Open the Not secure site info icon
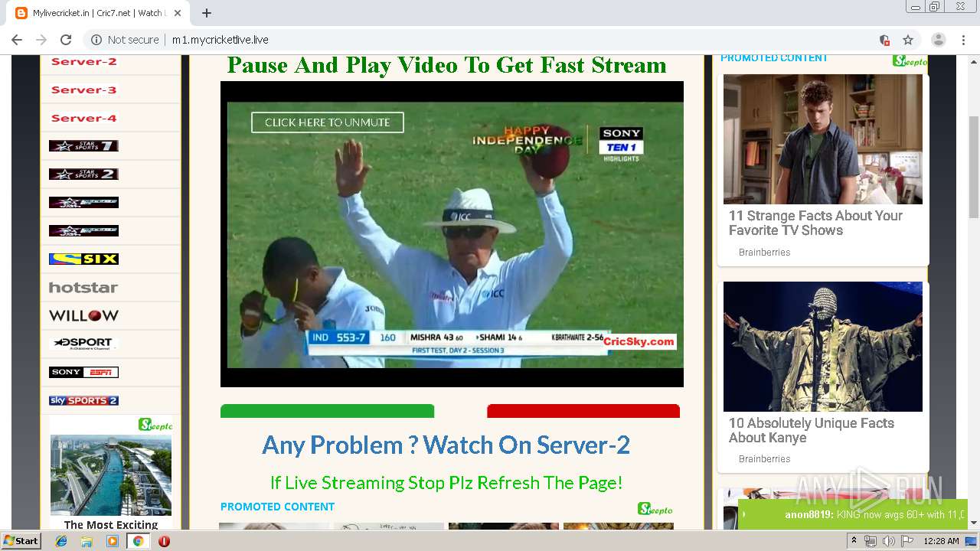This screenshot has width=980, height=551. [x=96, y=40]
